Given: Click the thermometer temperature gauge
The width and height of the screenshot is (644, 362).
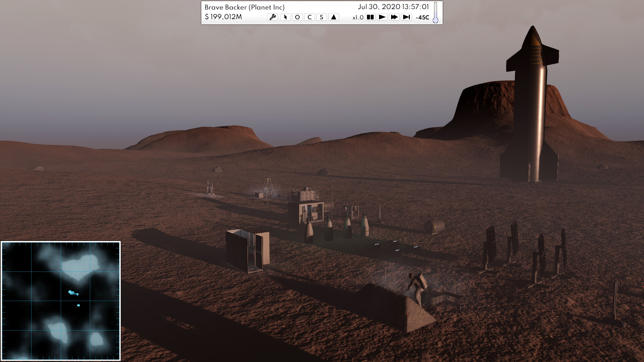Looking at the screenshot, I should point(435,13).
